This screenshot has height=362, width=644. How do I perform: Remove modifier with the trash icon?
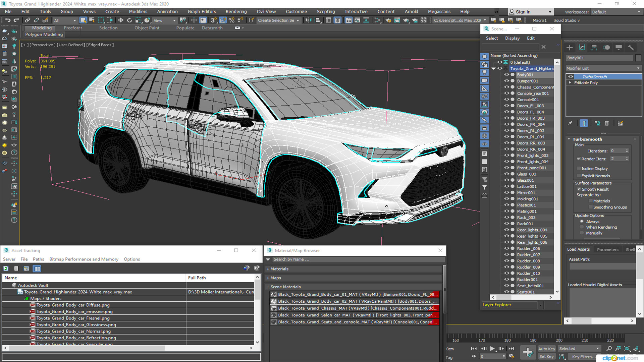click(607, 123)
